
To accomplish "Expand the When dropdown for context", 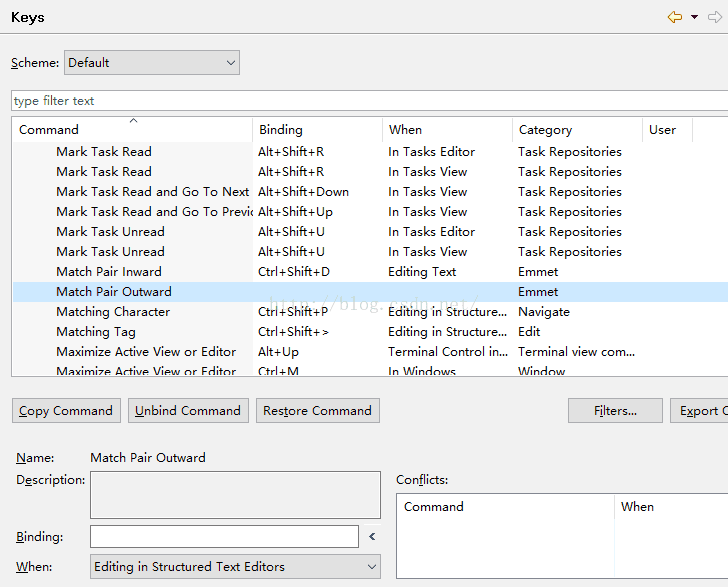I will point(235,567).
